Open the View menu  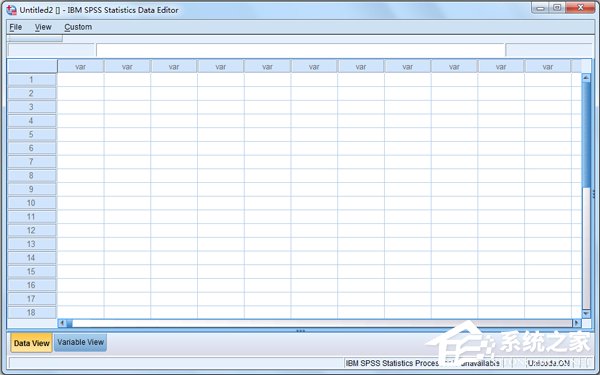point(43,27)
